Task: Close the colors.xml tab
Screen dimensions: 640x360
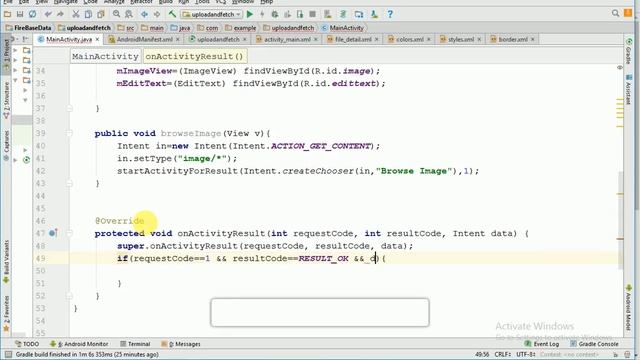Action: click(x=429, y=39)
